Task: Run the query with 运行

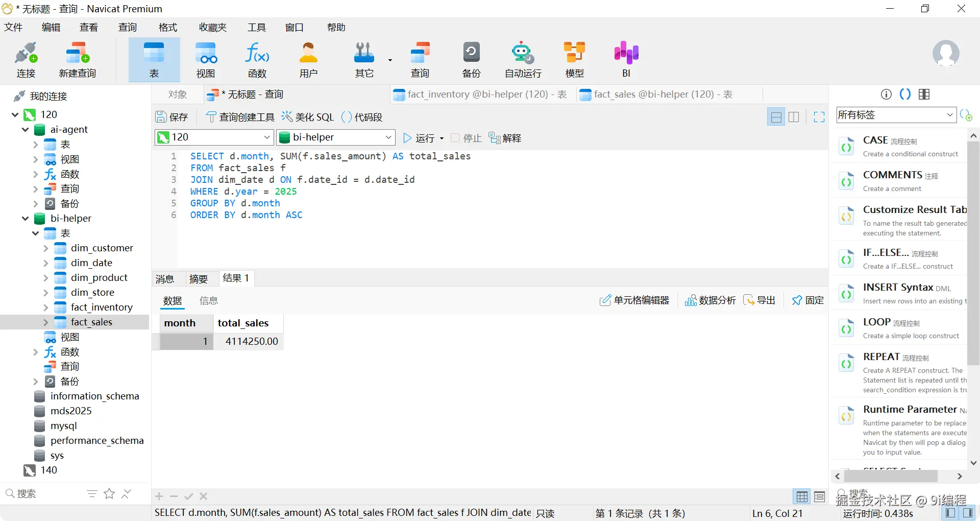Action: [x=419, y=138]
